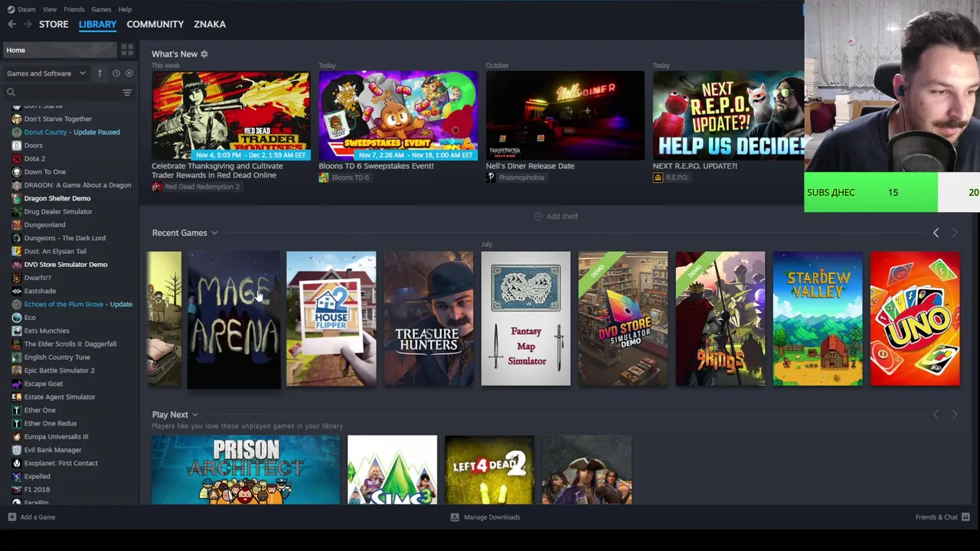
Task: Expand the Play Next shelf dropdown
Action: point(194,415)
